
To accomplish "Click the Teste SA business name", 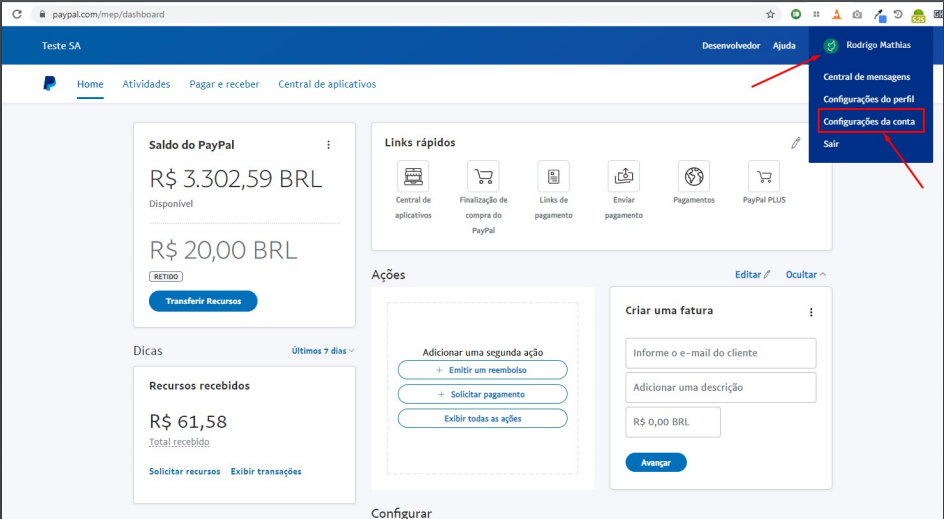I will pyautogui.click(x=61, y=46).
